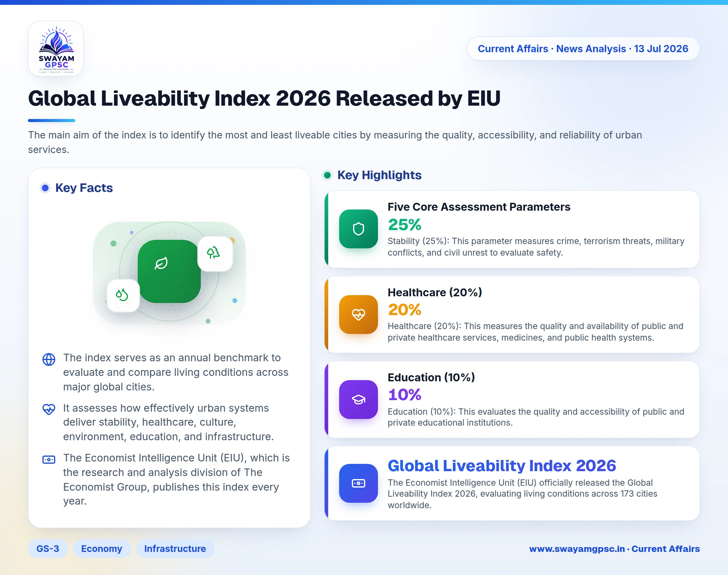
Task: Click the blue bullet dot before Key Facts
Action: 45,188
